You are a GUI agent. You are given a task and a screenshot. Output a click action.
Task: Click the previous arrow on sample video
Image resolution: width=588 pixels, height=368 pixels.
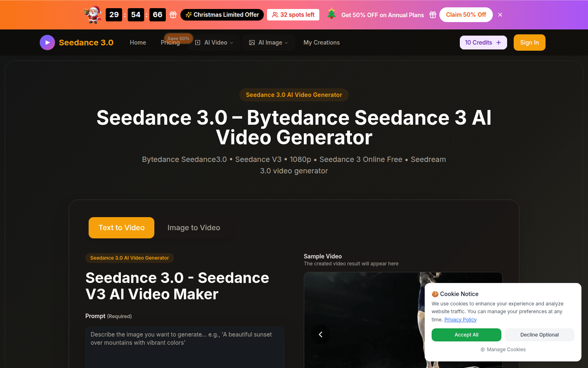[x=321, y=334]
